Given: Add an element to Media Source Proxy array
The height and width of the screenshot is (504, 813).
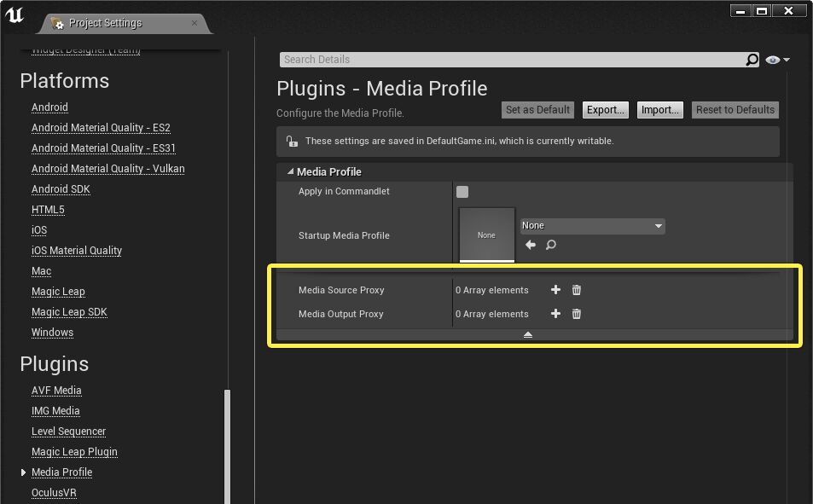Looking at the screenshot, I should (x=555, y=290).
